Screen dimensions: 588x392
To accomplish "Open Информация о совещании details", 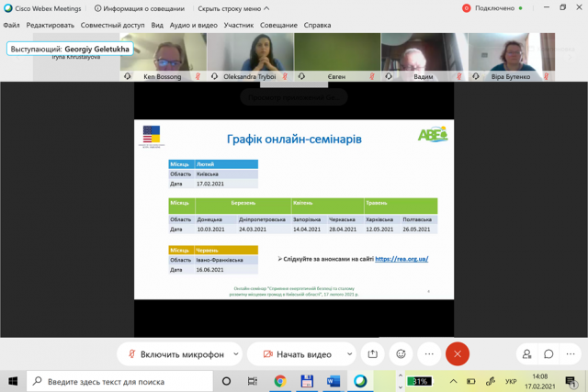I will tap(139, 8).
